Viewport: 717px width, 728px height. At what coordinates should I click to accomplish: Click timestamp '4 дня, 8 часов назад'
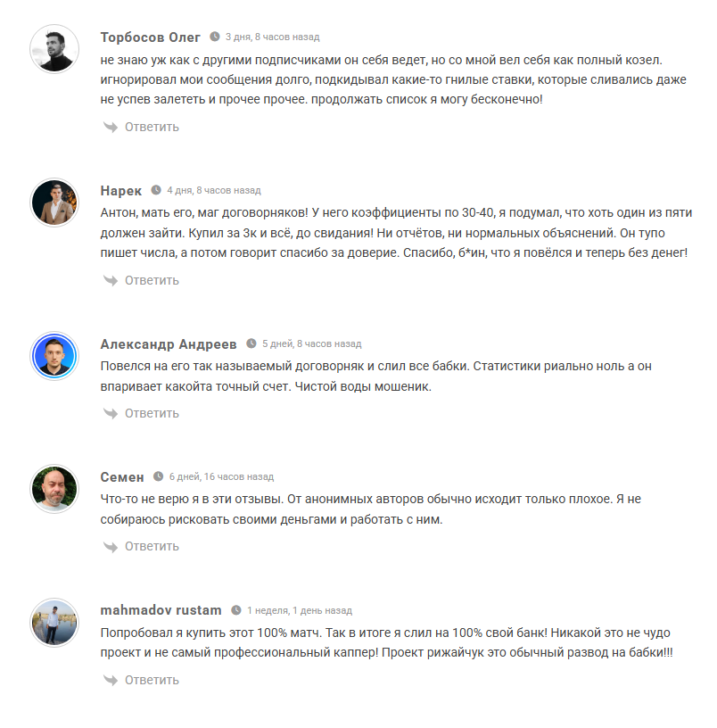214,191
